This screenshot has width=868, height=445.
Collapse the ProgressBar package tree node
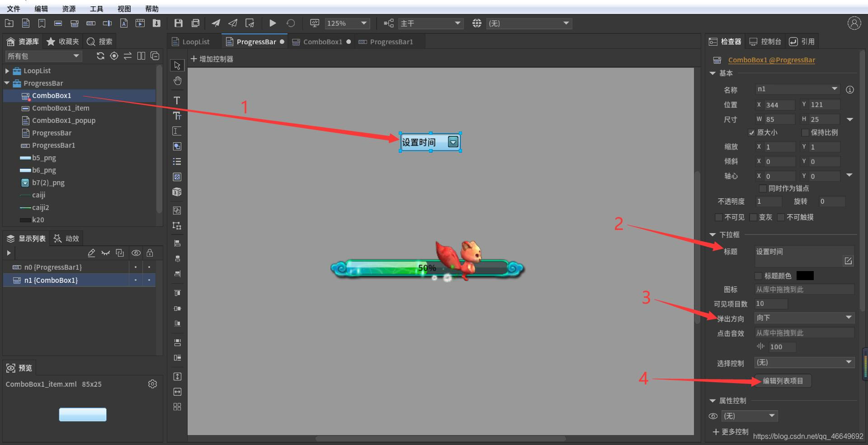(x=7, y=83)
